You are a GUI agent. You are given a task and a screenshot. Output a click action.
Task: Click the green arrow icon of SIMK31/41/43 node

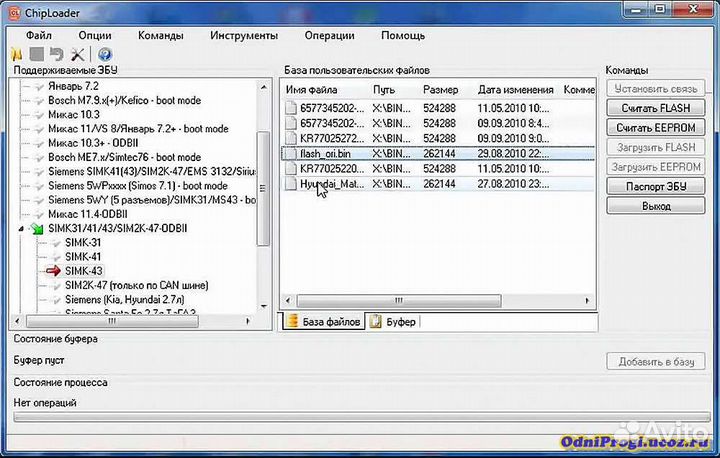tap(38, 228)
